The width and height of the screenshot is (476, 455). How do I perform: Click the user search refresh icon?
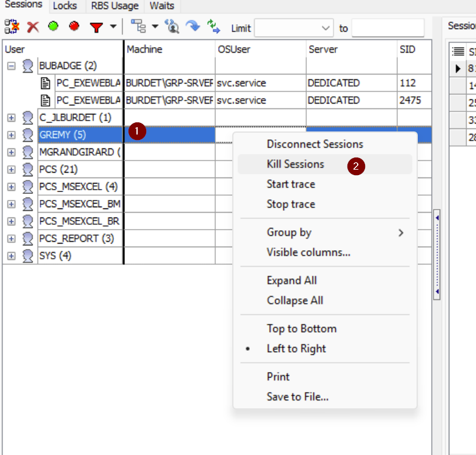tap(172, 27)
